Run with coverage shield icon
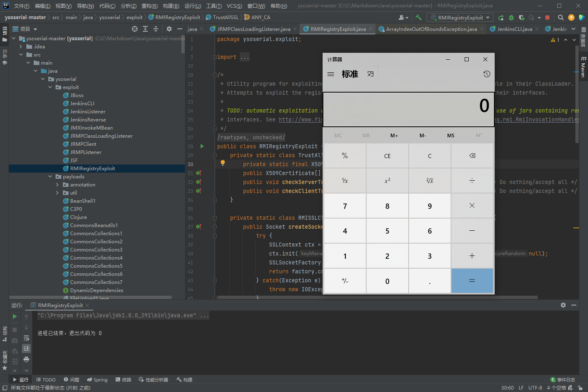Image resolution: width=588 pixels, height=392 pixels. point(521,17)
